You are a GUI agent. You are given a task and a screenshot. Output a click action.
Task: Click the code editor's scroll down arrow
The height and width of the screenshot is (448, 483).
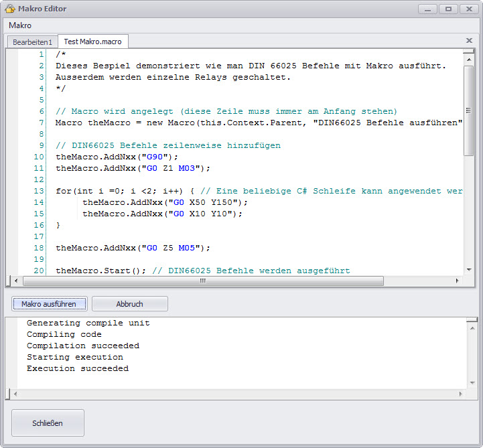pos(469,270)
